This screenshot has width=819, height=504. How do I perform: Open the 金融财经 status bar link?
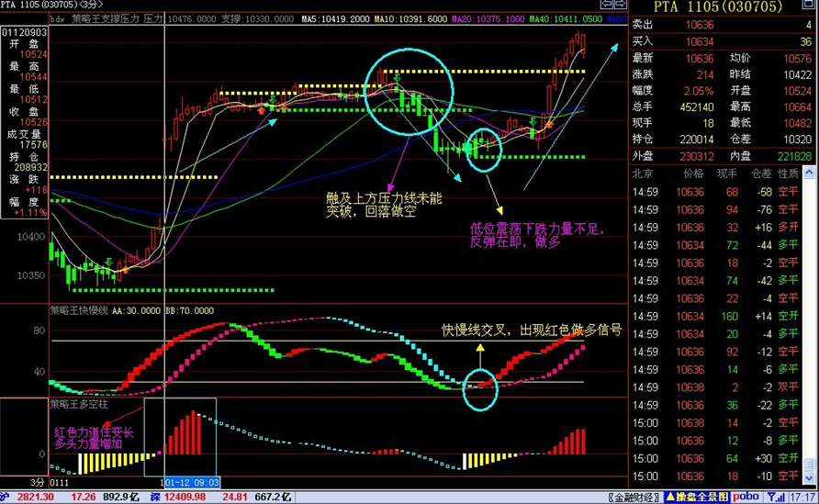pyautogui.click(x=634, y=497)
